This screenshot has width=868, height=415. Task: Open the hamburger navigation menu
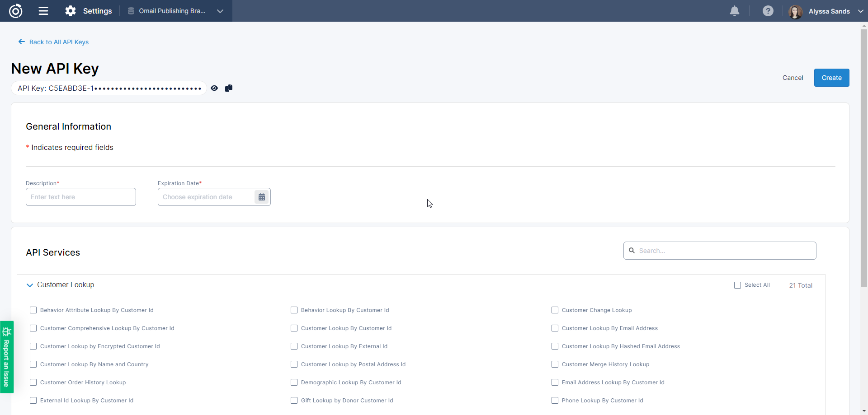43,11
